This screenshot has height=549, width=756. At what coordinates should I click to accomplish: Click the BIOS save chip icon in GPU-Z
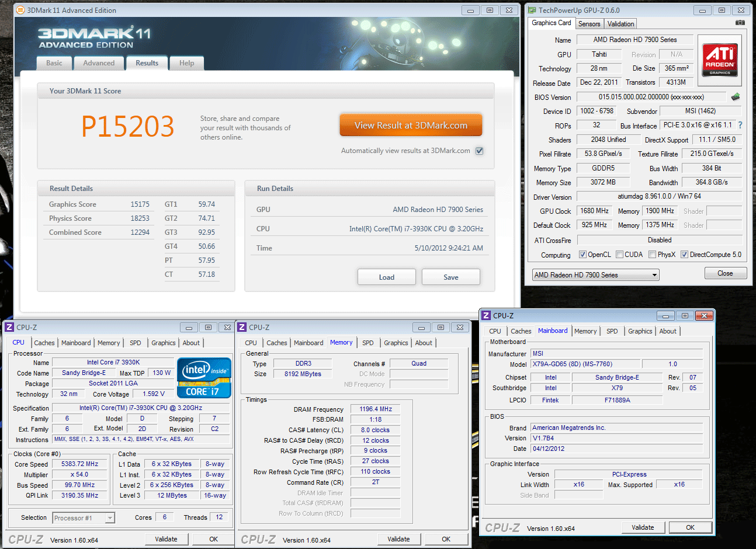(x=736, y=97)
